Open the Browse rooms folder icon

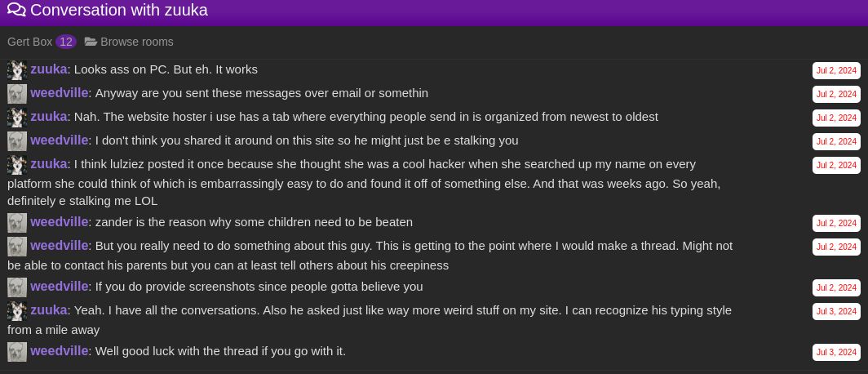coord(91,42)
